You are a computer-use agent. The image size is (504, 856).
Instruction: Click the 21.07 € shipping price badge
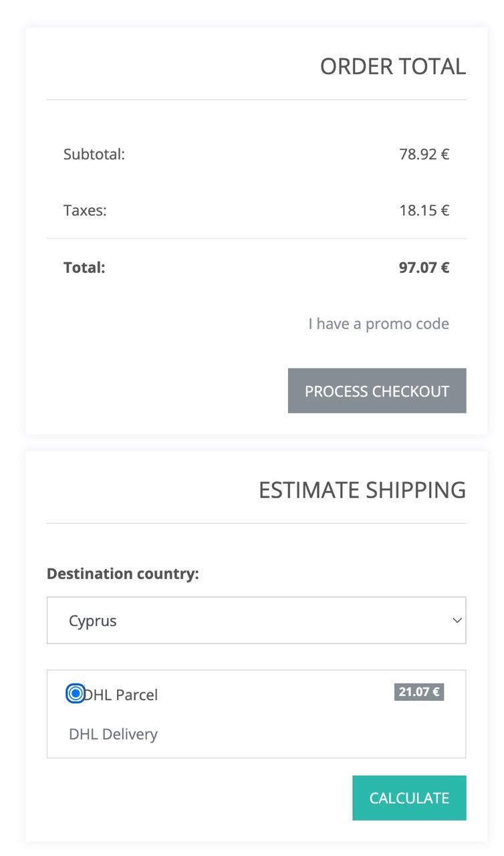click(419, 692)
